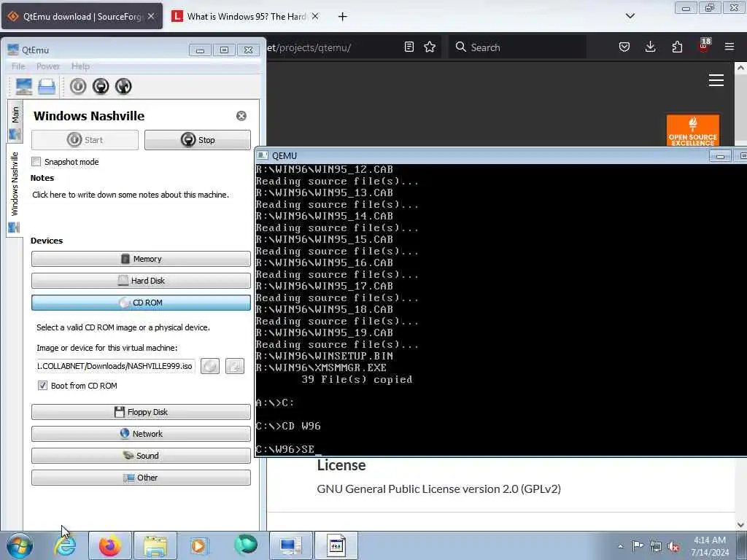Click the Open Source Excellence badge
The width and height of the screenshot is (747, 560).
(693, 130)
